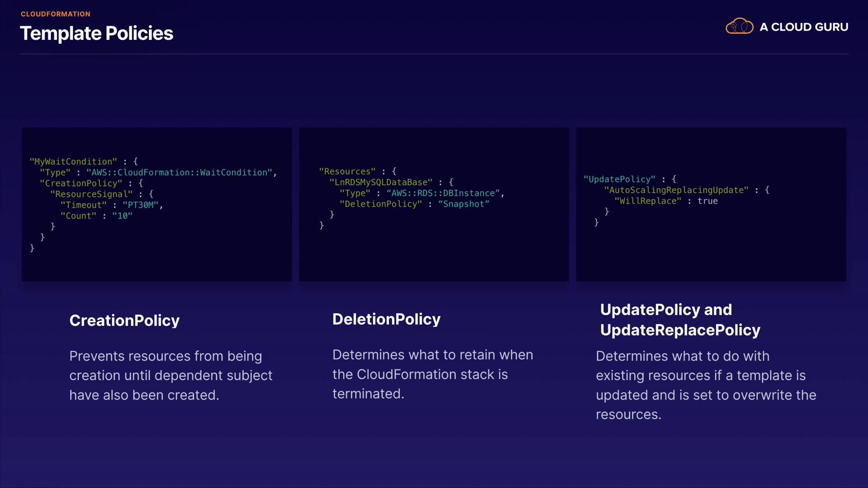Click the "AWS::RDS::DBInstance" type string
The width and height of the screenshot is (868, 488).
[x=443, y=193]
